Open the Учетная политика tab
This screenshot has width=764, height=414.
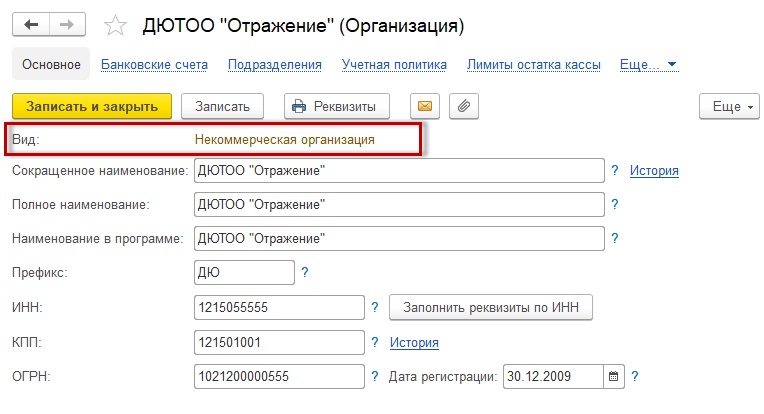[x=394, y=65]
